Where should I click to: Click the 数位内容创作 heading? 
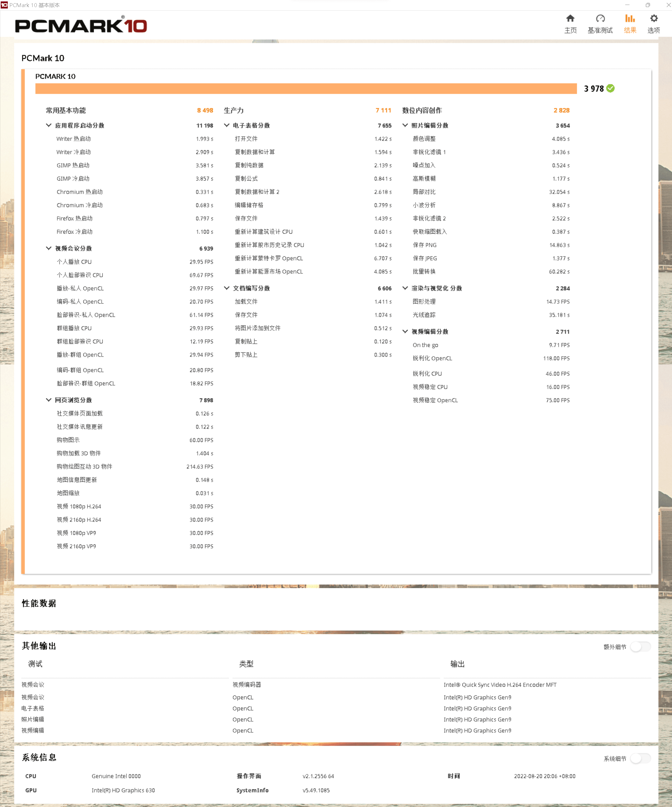(x=422, y=110)
